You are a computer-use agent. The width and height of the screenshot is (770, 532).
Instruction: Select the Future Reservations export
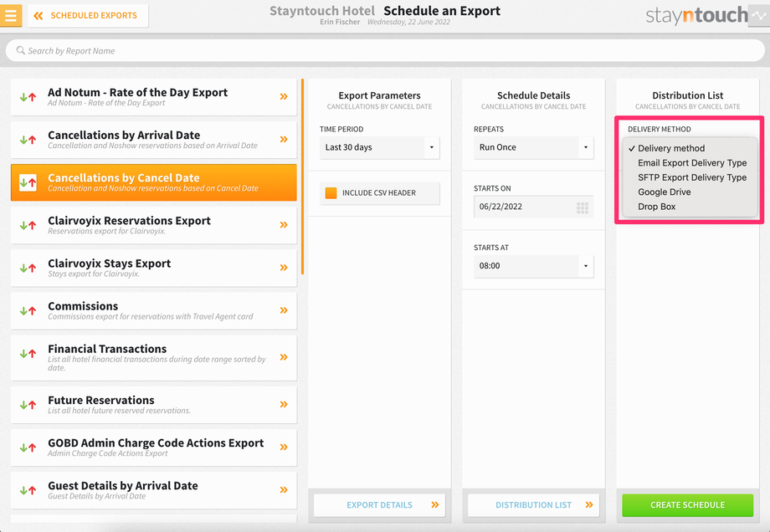tap(154, 405)
